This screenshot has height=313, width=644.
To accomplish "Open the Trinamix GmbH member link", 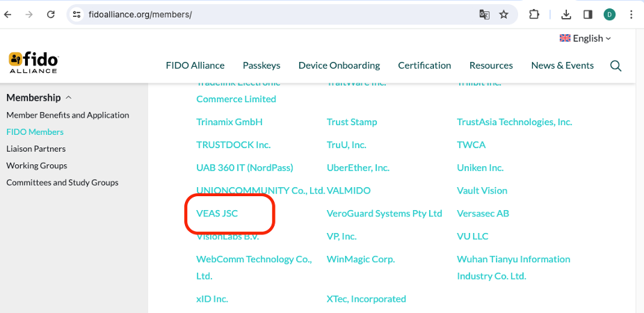I will coord(230,122).
